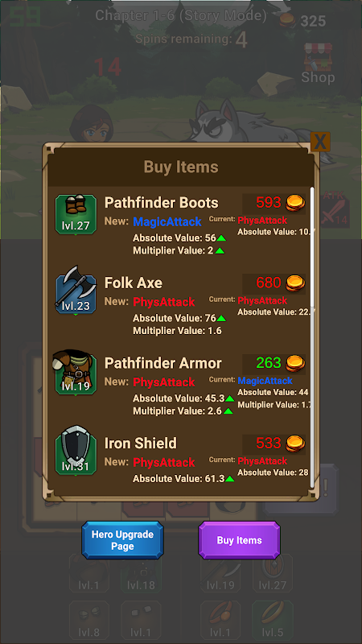Click the Pathfinder Armor item name
Screen dimensions: 362x644
pyautogui.click(x=163, y=363)
